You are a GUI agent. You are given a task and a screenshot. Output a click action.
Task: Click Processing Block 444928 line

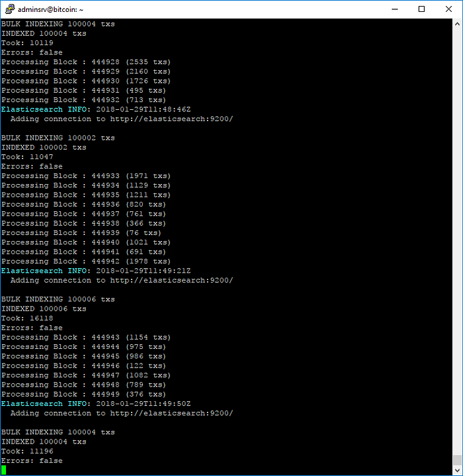86,62
